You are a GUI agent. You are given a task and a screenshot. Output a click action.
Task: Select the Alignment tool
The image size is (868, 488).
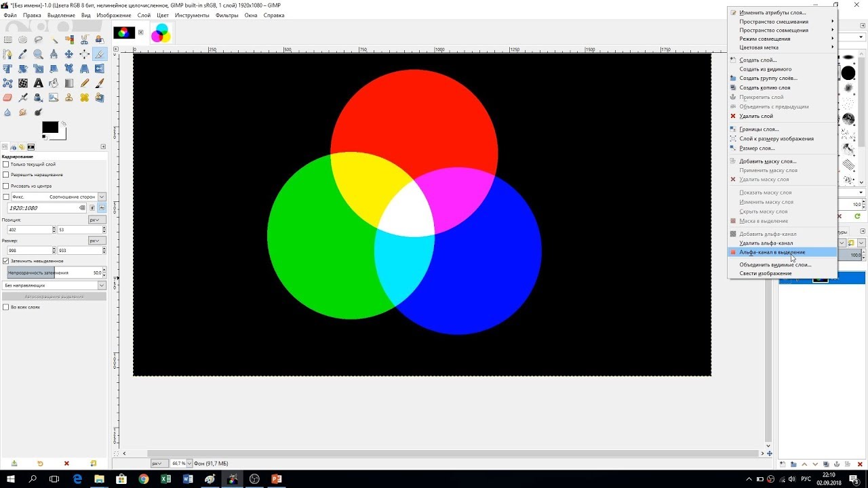coord(84,54)
